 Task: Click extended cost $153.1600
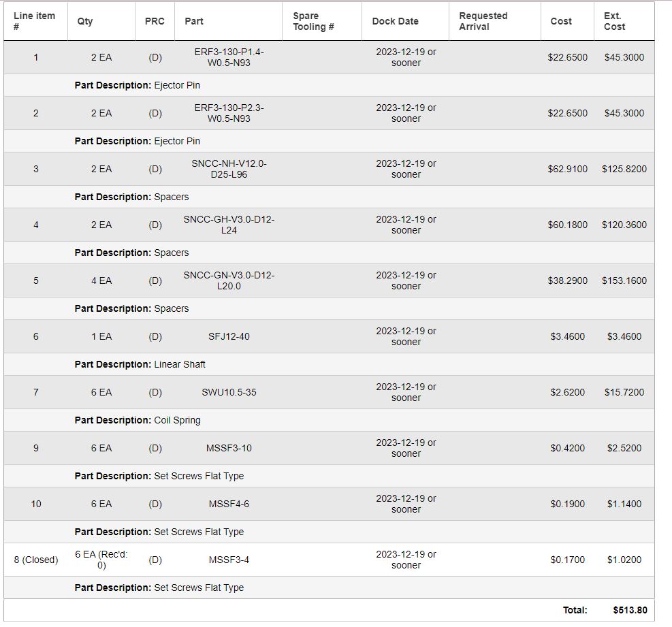coord(624,280)
